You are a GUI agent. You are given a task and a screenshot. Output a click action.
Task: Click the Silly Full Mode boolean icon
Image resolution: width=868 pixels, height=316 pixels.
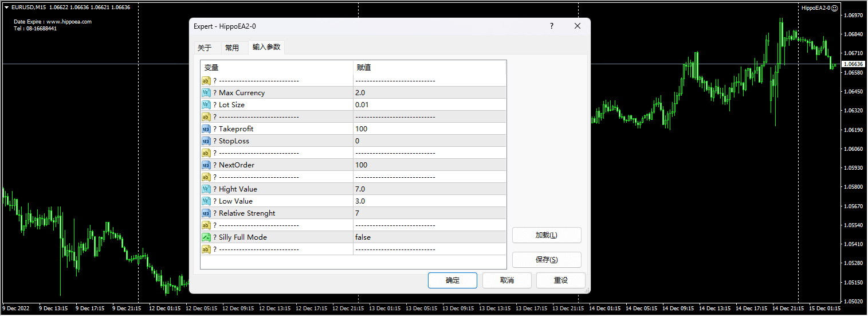click(x=206, y=237)
